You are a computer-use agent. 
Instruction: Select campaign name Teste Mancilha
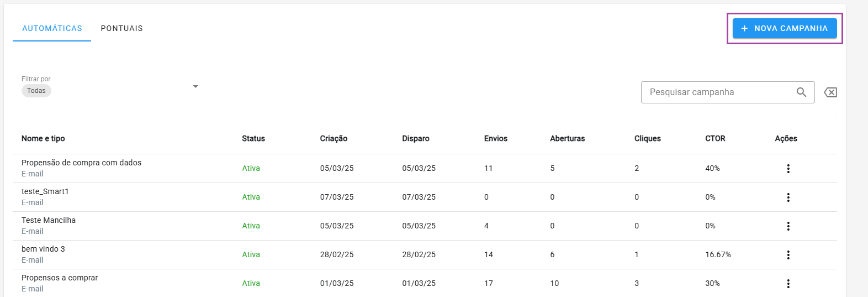[x=49, y=220]
